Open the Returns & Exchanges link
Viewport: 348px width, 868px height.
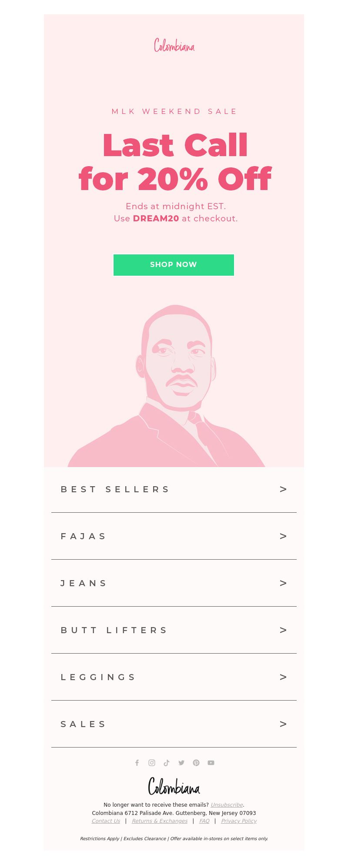[160, 821]
